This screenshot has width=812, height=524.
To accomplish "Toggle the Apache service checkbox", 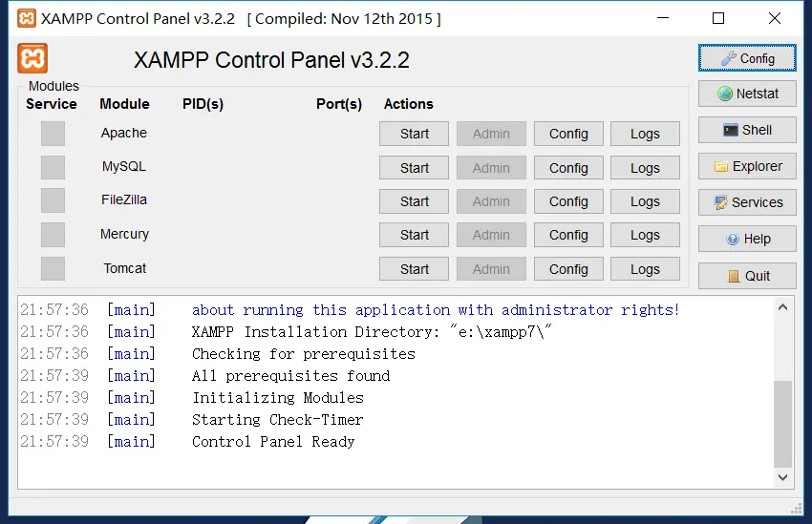I will pyautogui.click(x=53, y=134).
